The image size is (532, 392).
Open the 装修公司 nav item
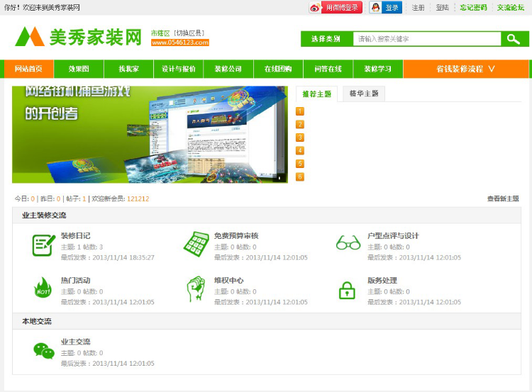[228, 69]
